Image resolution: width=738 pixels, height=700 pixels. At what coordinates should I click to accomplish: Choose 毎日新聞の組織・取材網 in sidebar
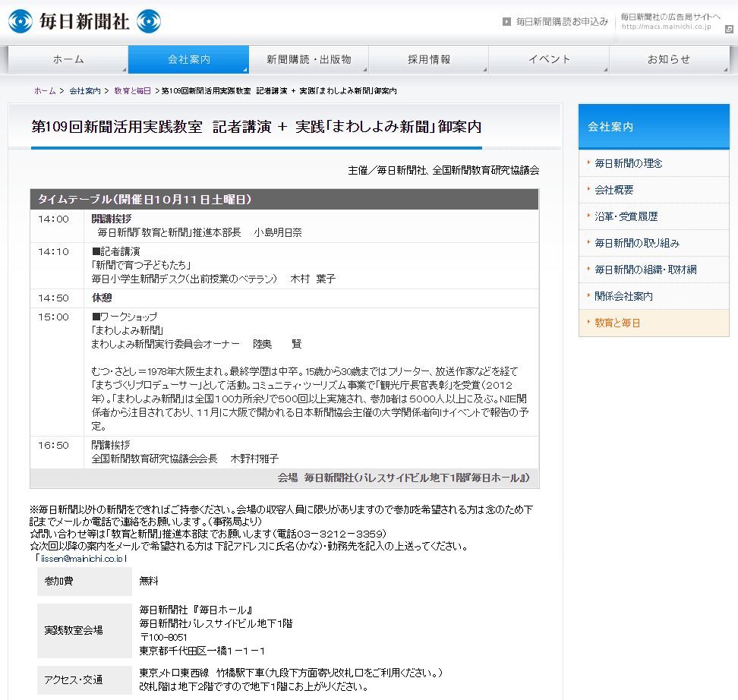click(645, 270)
